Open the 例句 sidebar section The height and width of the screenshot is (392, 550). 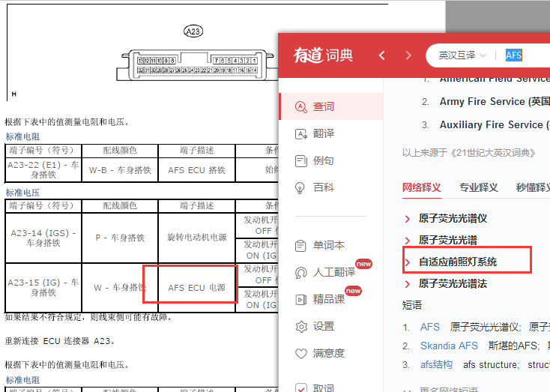[x=315, y=160]
